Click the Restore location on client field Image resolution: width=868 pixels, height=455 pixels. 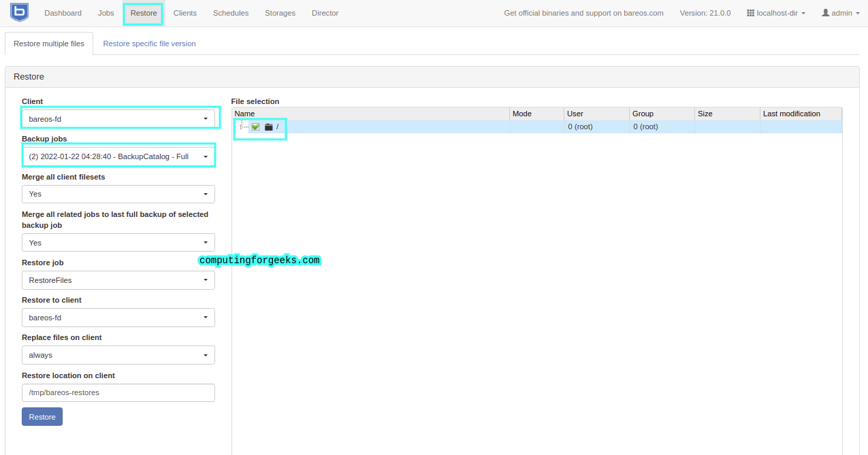pos(118,392)
